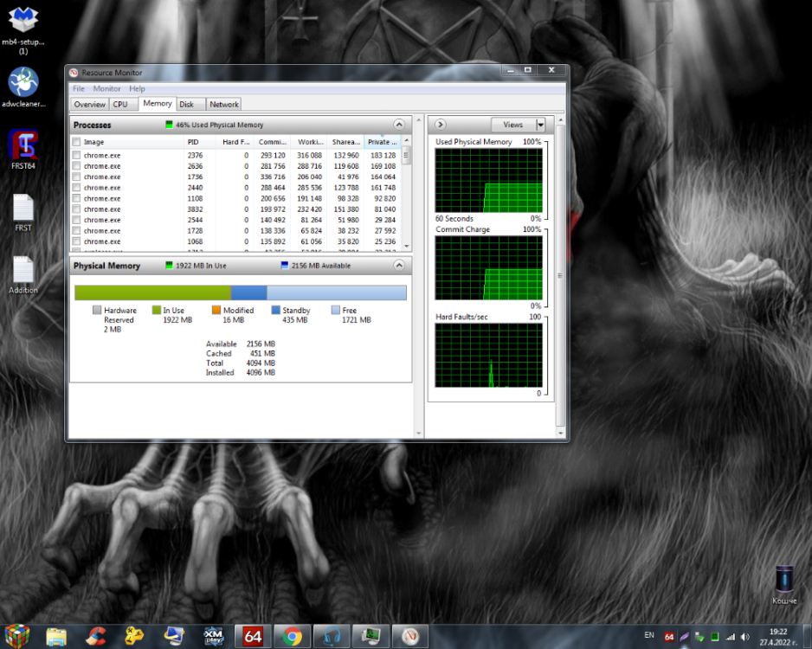
Task: Click the orange Modified legend swatch
Action: tap(216, 310)
